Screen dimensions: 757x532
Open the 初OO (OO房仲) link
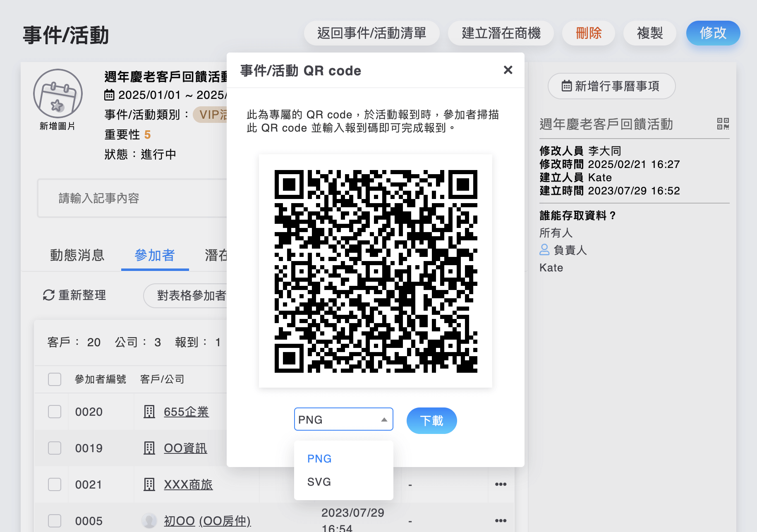(x=207, y=521)
